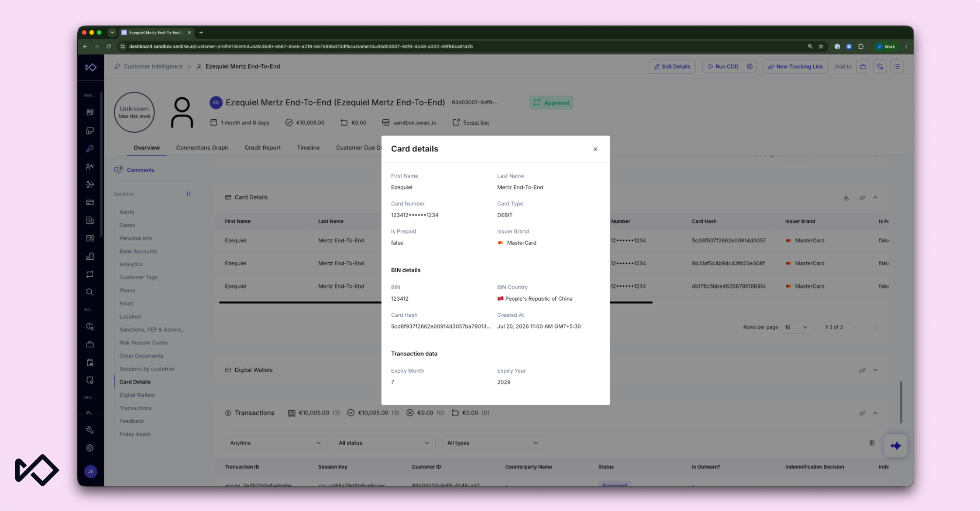The width and height of the screenshot is (980, 511).
Task: Add customer to list icon
Action: 897,66
